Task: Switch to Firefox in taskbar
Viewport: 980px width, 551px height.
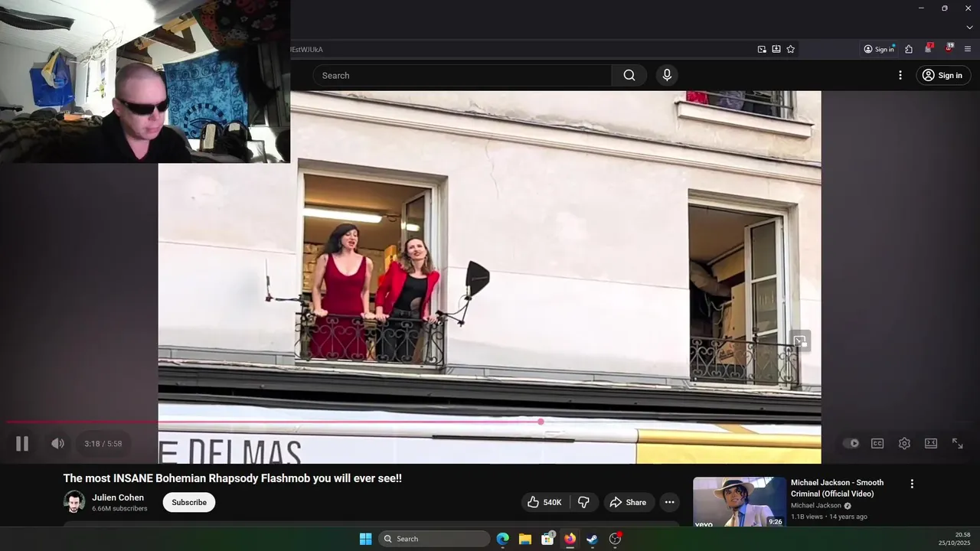Action: coord(570,539)
